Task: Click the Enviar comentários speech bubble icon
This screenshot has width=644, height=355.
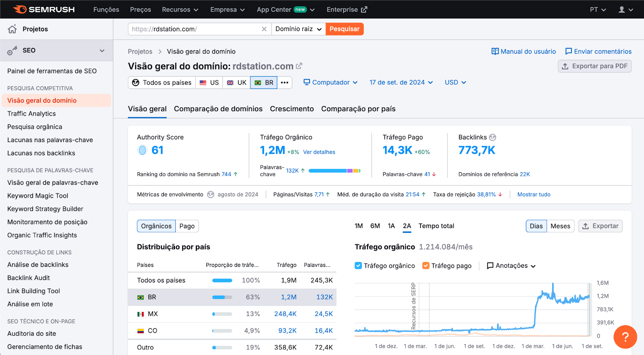Action: click(569, 52)
